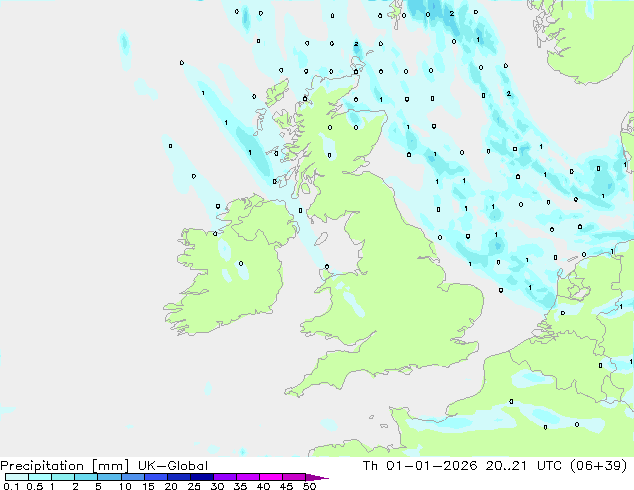
Task: Click the 15–20 mm blue legend swatch
Action: coord(155,477)
